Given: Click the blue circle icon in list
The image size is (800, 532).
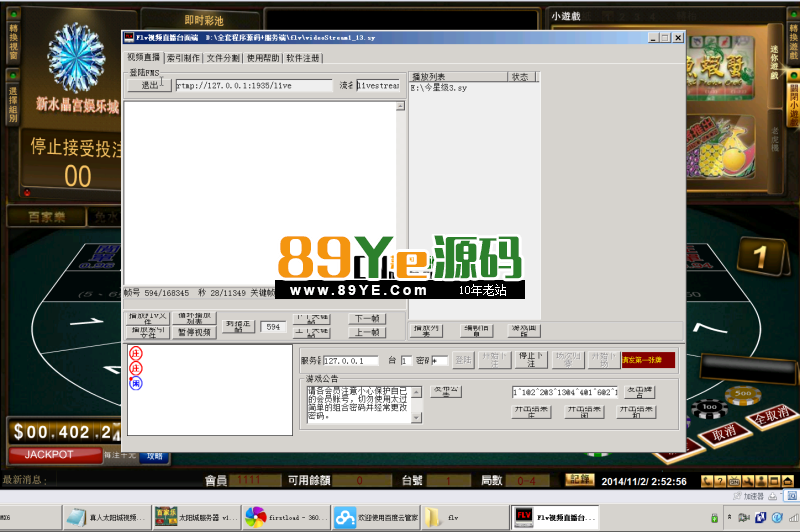Looking at the screenshot, I should (x=136, y=383).
